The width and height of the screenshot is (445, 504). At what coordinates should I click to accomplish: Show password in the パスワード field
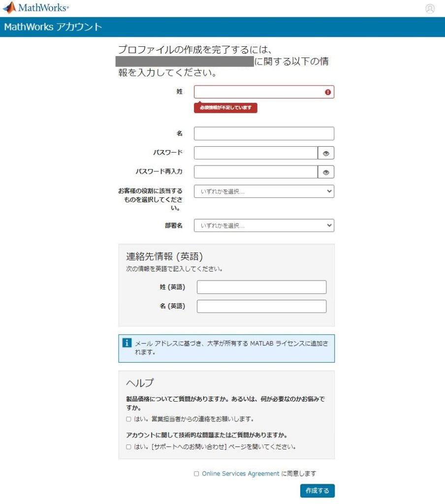pos(326,153)
